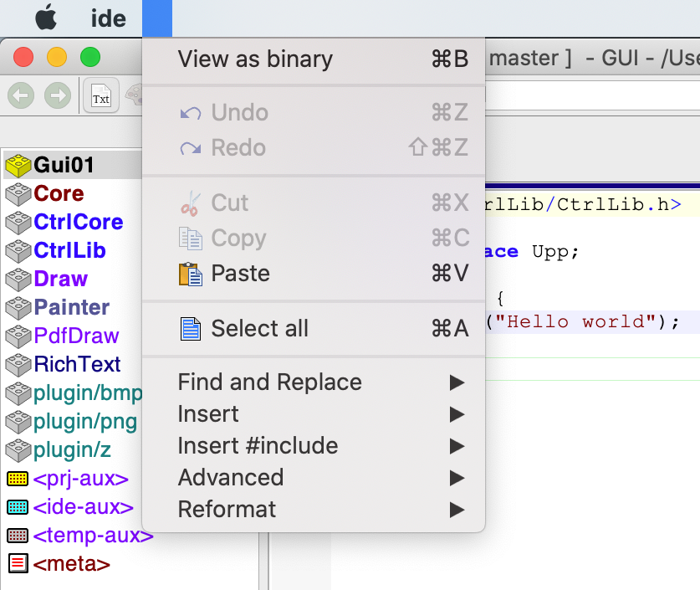Image resolution: width=700 pixels, height=590 pixels.
Task: Click the back navigation arrow icon
Action: point(21,96)
